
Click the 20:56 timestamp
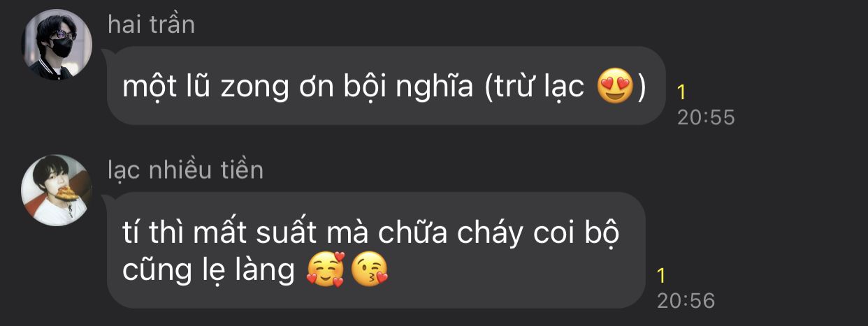point(686,300)
